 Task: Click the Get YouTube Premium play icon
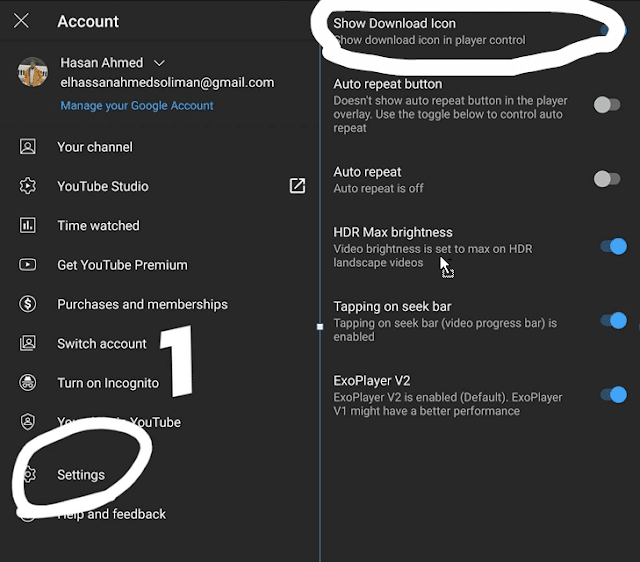[x=28, y=264]
